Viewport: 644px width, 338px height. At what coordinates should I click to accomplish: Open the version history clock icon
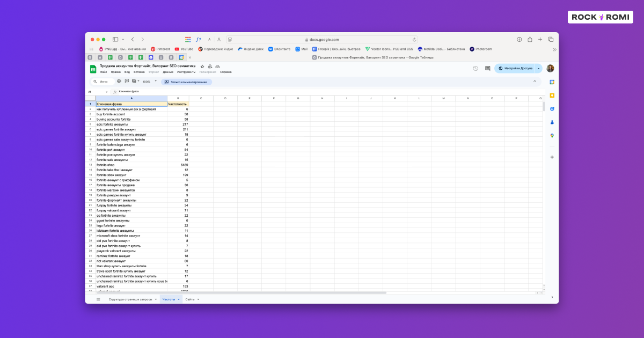[x=475, y=68]
